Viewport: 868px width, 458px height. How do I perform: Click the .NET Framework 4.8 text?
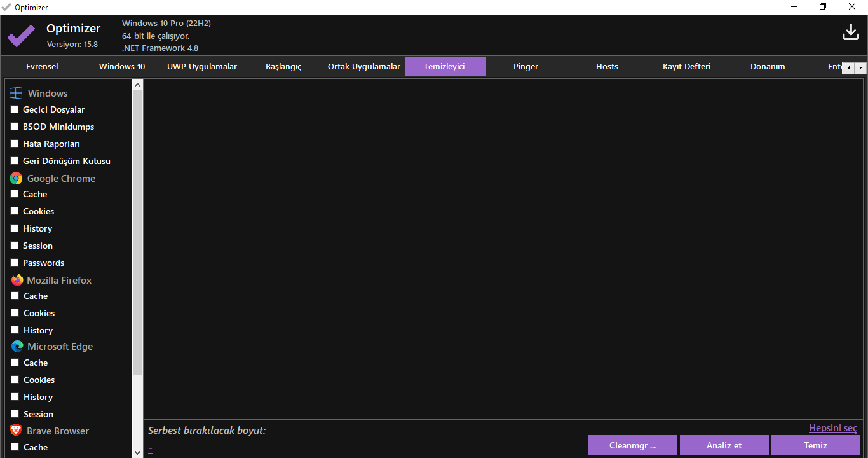[x=160, y=48]
